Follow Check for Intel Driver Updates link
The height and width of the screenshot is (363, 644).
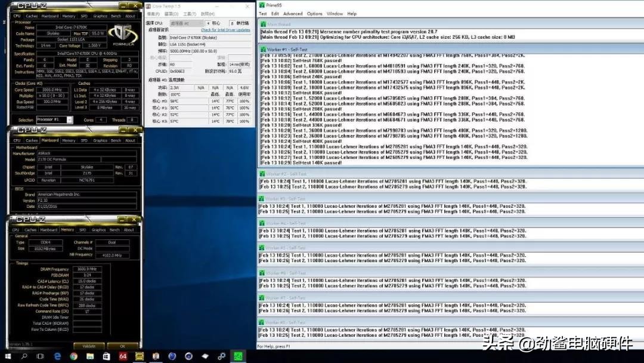click(225, 30)
